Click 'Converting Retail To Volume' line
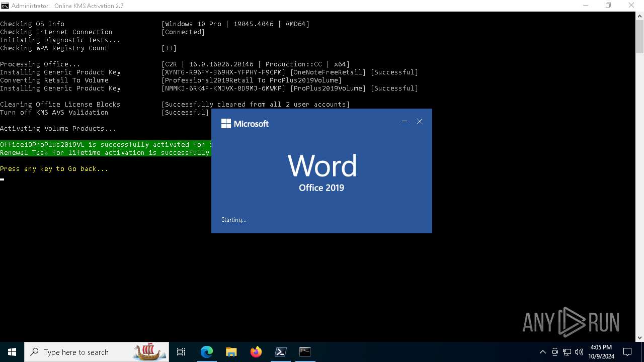Image resolution: width=644 pixels, height=362 pixels. [x=54, y=80]
